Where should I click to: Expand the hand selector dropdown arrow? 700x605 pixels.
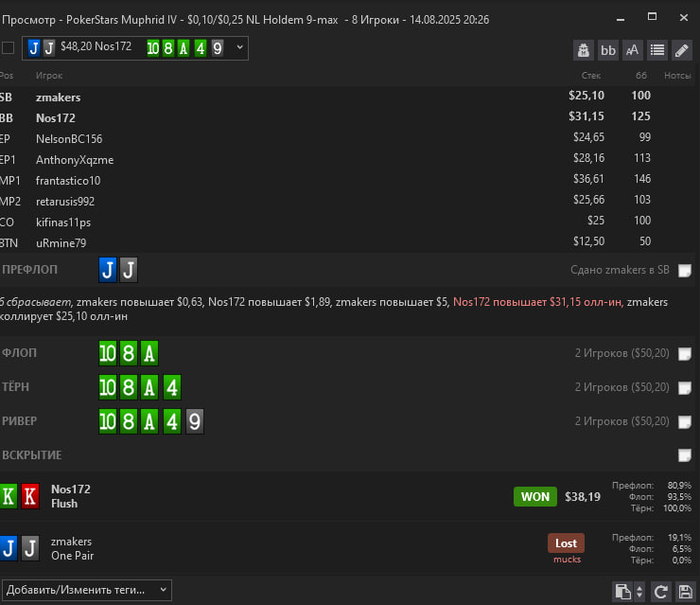(240, 47)
